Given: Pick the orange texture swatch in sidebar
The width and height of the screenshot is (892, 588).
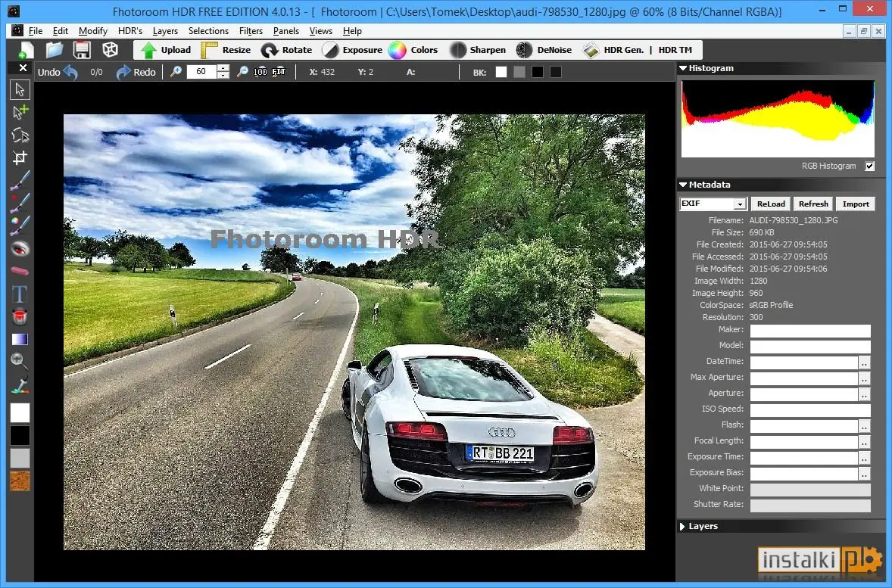Looking at the screenshot, I should click(x=20, y=481).
